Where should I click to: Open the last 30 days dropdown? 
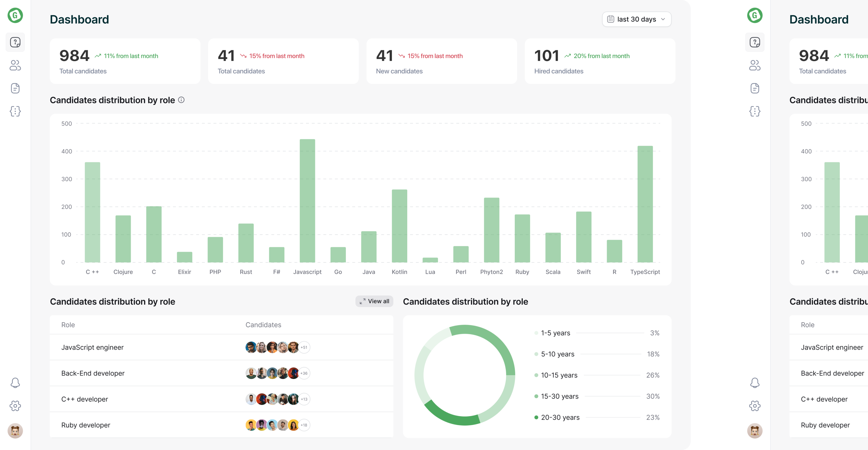[636, 19]
